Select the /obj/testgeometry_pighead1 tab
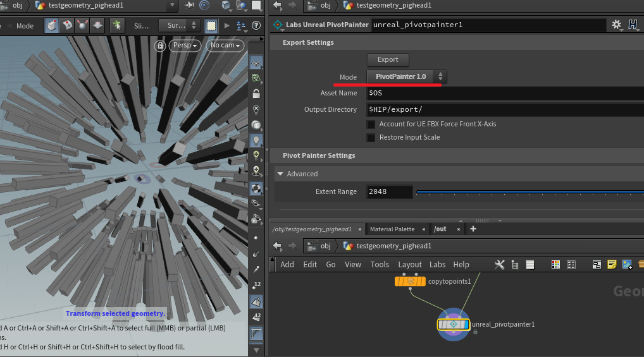 click(312, 229)
